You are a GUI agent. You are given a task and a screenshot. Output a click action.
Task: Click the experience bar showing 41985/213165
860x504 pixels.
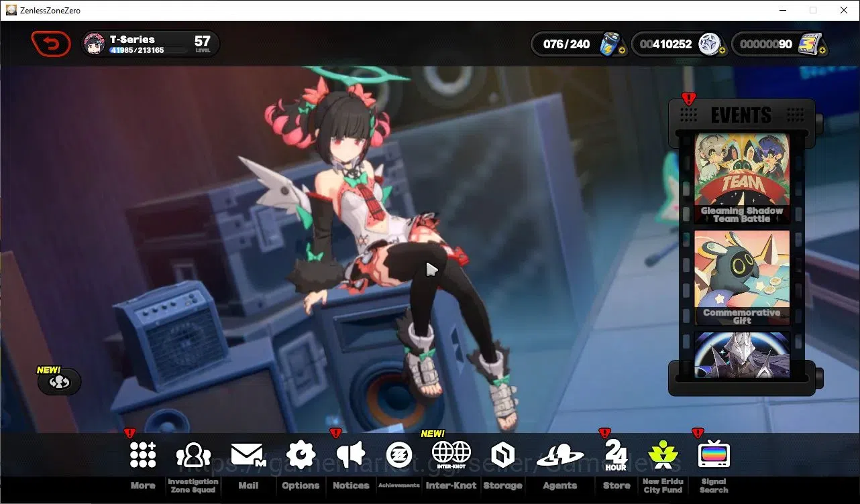tap(149, 50)
